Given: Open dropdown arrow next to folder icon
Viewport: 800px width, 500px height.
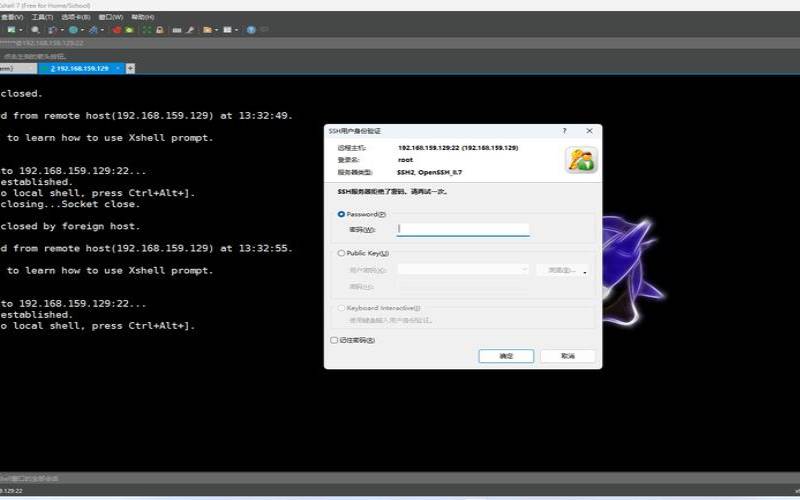Looking at the screenshot, I should (x=216, y=30).
